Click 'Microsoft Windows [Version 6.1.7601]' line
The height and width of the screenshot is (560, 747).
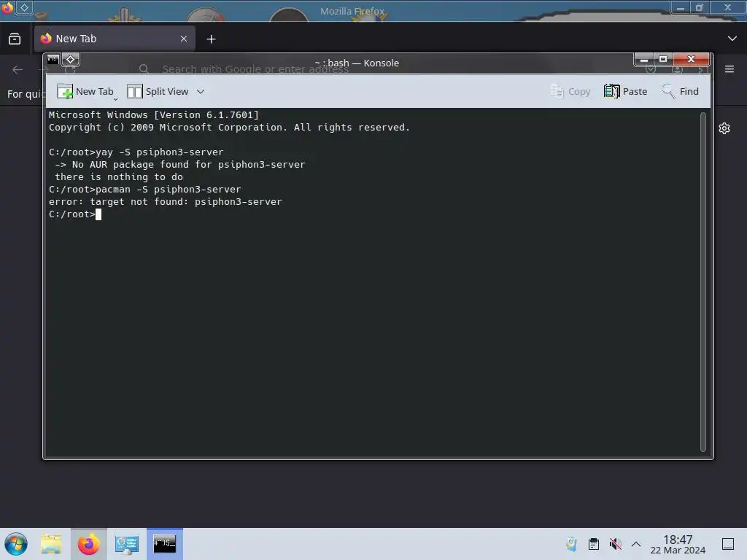pyautogui.click(x=153, y=115)
